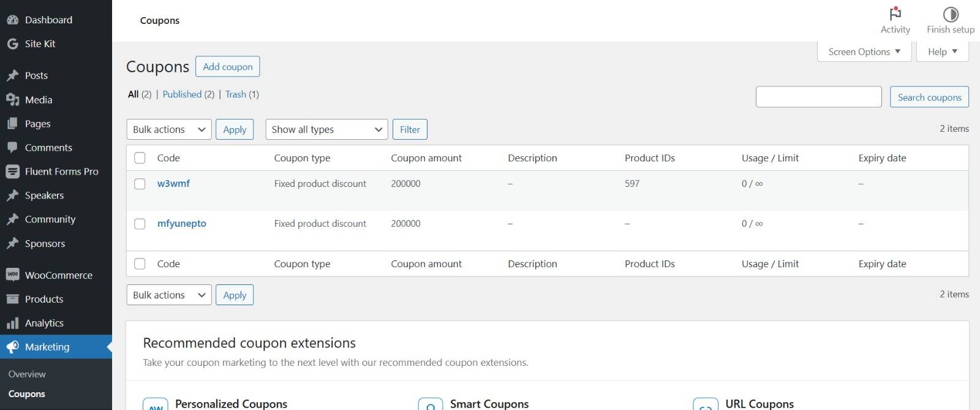Tick the checkbox for coupon w3wmf
This screenshot has height=410, width=980.
click(140, 184)
